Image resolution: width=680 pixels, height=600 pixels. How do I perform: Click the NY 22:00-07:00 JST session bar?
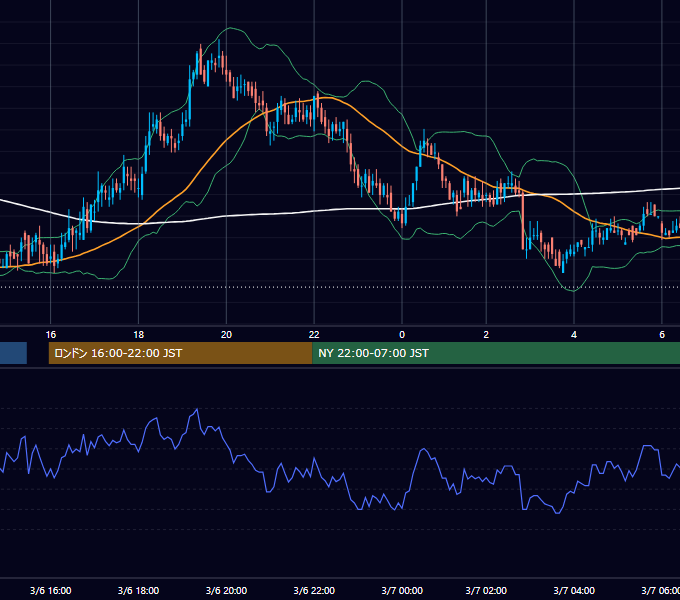[x=496, y=353]
